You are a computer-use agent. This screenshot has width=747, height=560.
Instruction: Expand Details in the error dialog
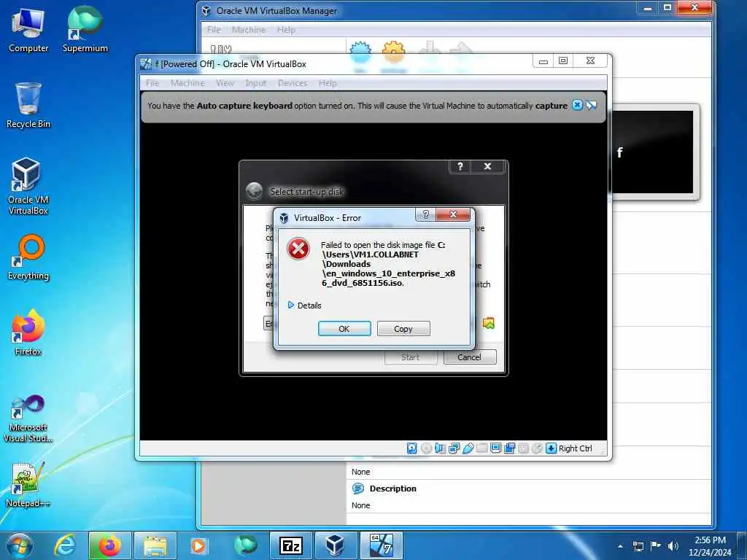[304, 306]
